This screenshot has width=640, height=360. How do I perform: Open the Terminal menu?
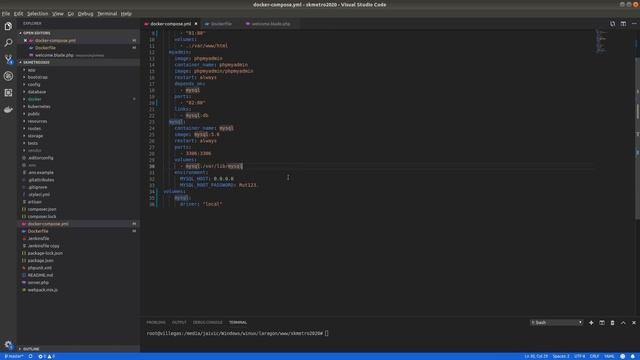pos(107,13)
